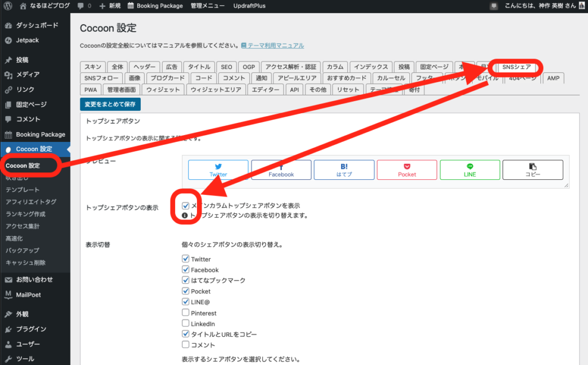Click the 固定ページ page icon in sidebar
This screenshot has height=365, width=588.
[8, 105]
